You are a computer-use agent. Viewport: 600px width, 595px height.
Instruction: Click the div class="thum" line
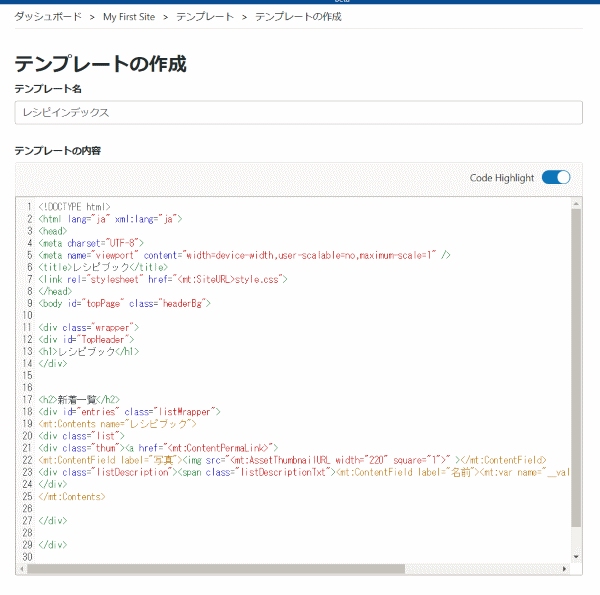click(158, 448)
